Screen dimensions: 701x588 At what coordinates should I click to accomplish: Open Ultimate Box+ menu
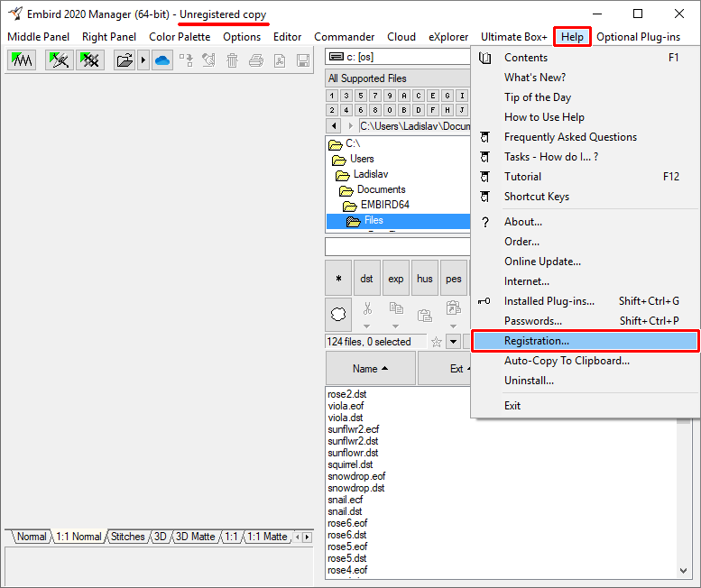tap(513, 37)
